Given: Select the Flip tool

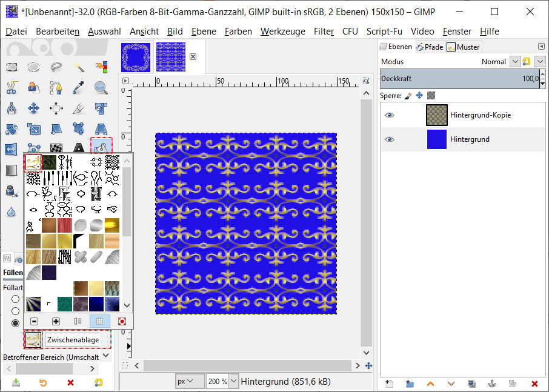Looking at the screenshot, I should (12, 149).
